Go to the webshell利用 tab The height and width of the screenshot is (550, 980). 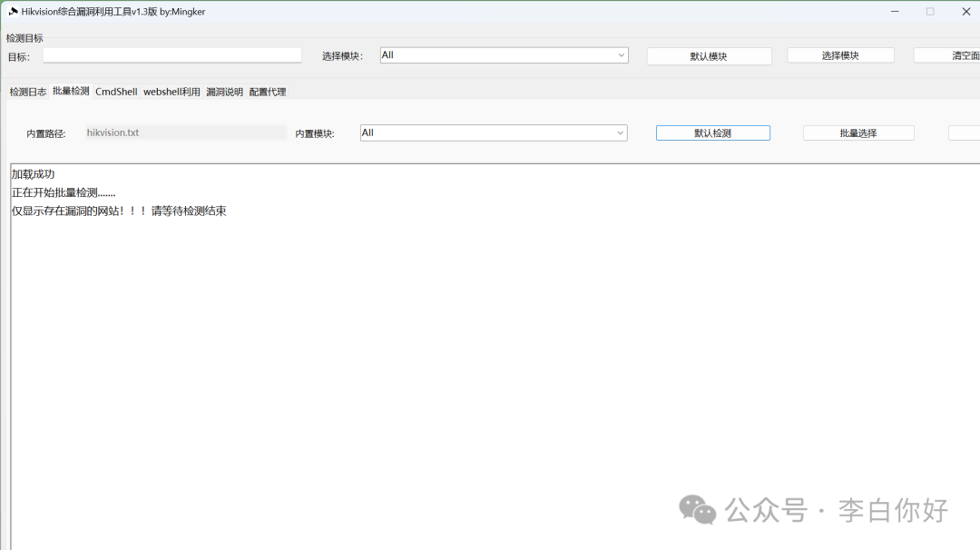[171, 92]
